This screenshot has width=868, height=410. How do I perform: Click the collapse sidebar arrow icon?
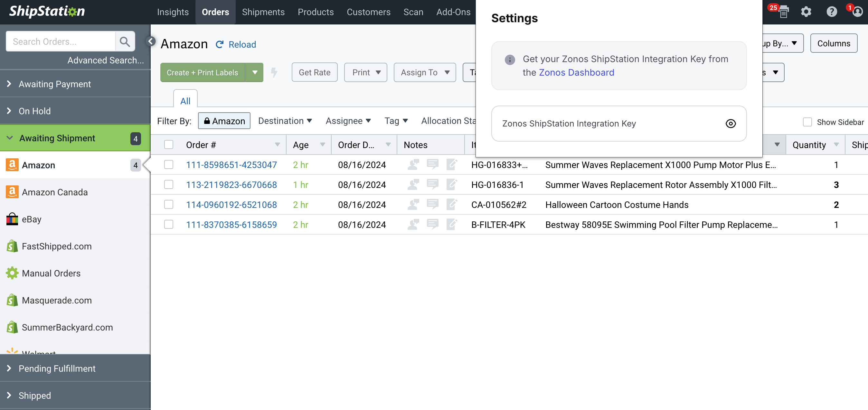coord(151,41)
